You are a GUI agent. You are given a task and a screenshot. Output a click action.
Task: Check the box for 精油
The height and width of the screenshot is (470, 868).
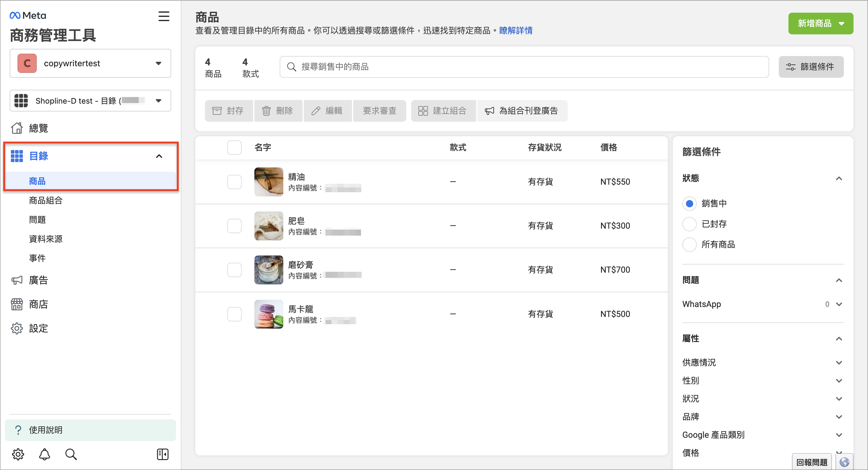point(234,182)
